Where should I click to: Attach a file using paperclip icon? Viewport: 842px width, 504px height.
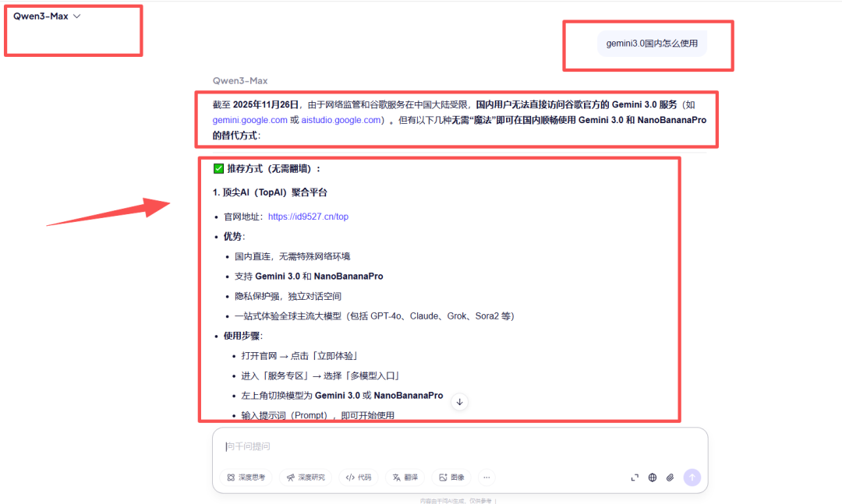[670, 478]
